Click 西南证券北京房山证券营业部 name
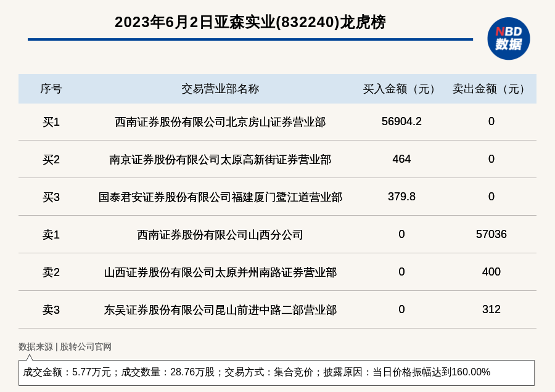The height and width of the screenshot is (392, 555). [x=220, y=122]
